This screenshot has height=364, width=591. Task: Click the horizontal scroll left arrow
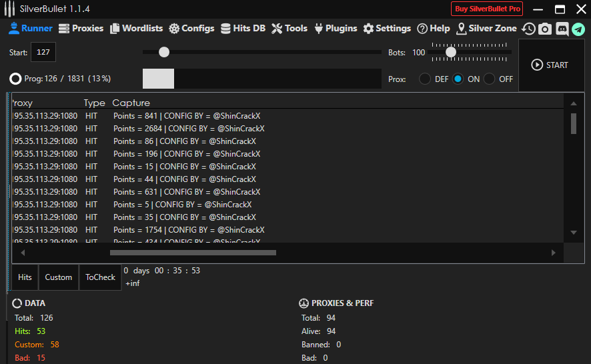[23, 253]
